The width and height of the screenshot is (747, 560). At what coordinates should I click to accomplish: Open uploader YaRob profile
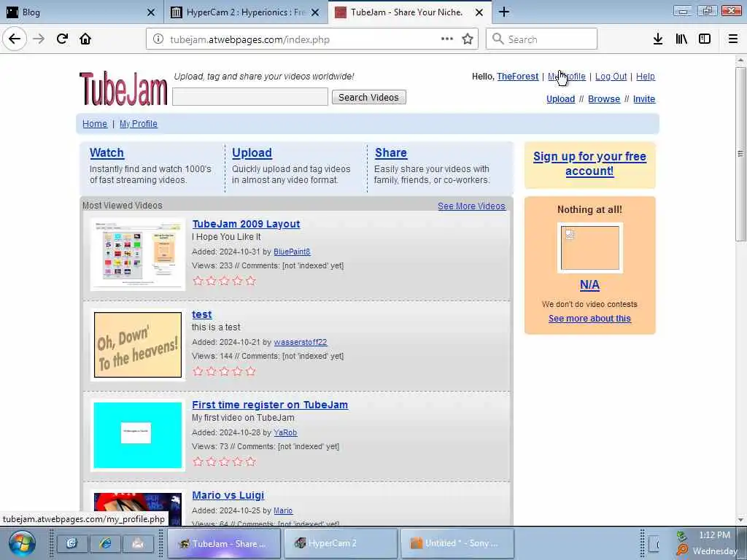[285, 432]
